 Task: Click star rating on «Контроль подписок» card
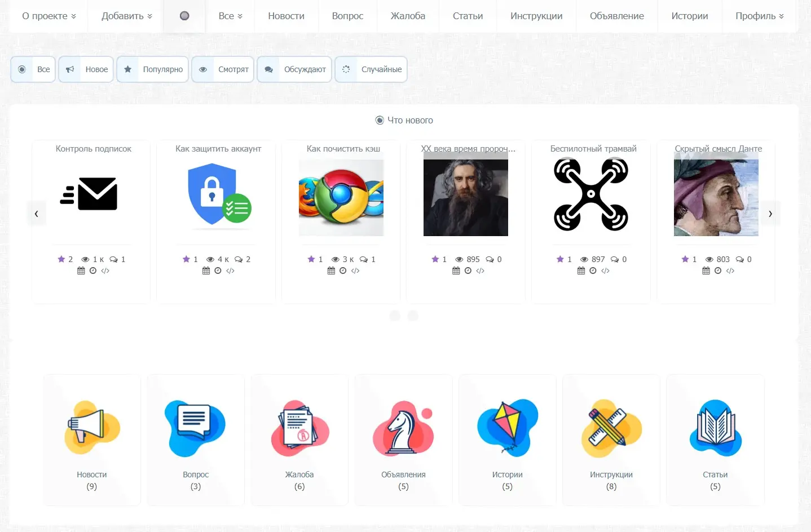coord(61,259)
